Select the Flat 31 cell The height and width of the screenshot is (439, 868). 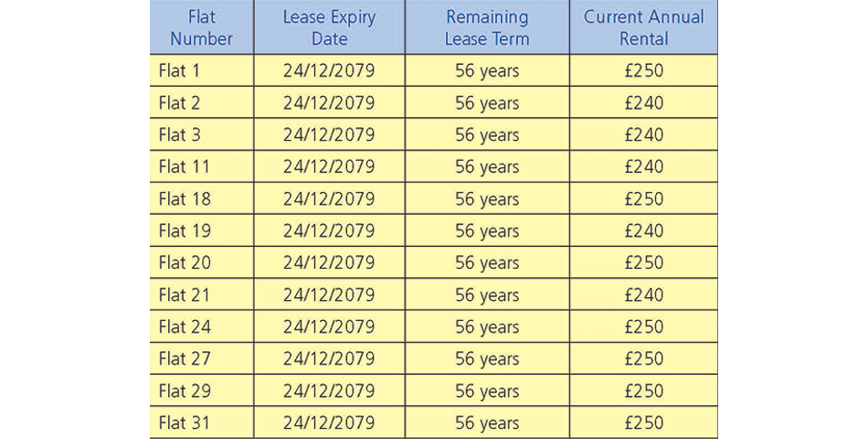(x=202, y=423)
